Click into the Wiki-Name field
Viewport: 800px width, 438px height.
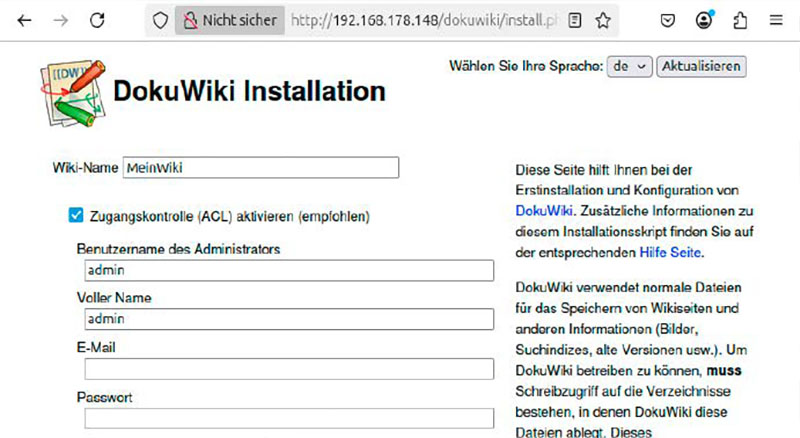(261, 167)
